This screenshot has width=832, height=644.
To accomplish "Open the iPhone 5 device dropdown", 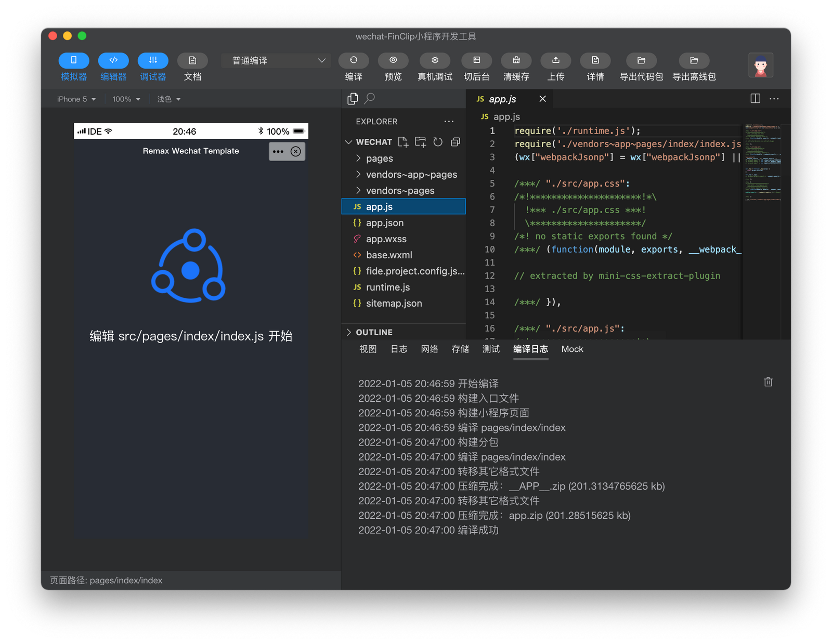I will tap(76, 99).
